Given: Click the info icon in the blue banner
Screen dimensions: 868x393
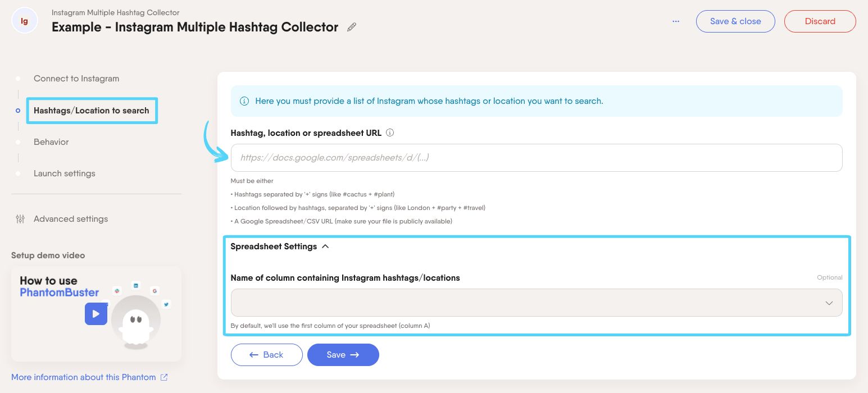Looking at the screenshot, I should [x=244, y=101].
